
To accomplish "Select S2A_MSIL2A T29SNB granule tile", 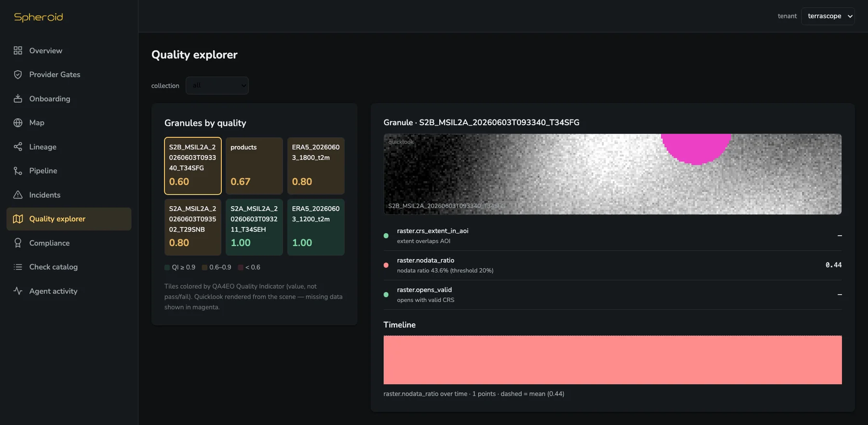I will (x=193, y=227).
